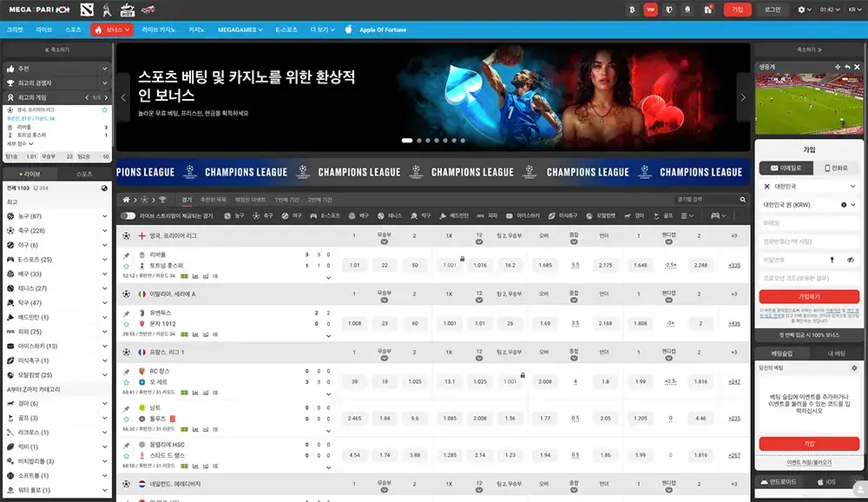Filter by 배드민턴 badminton in sport bar
Viewport: 868px width, 502px height.
coord(454,215)
